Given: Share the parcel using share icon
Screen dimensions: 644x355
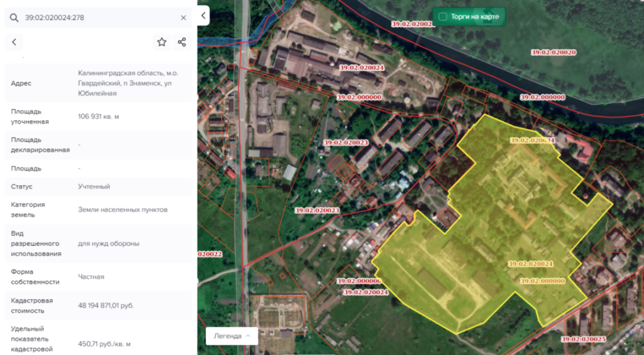Looking at the screenshot, I should pyautogui.click(x=182, y=42).
